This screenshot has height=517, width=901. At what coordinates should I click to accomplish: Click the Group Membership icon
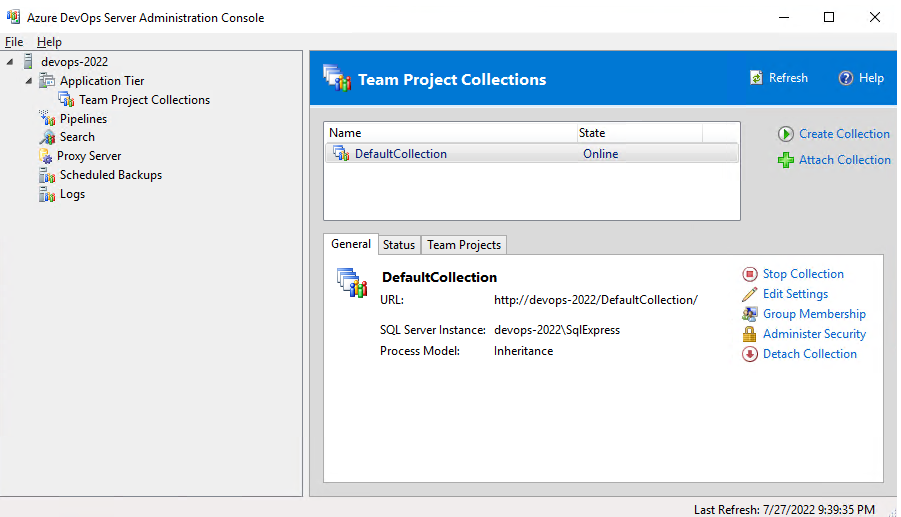749,314
